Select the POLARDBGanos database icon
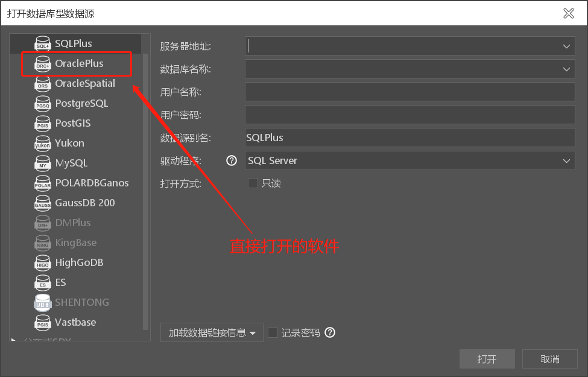588x377 pixels. coord(42,183)
